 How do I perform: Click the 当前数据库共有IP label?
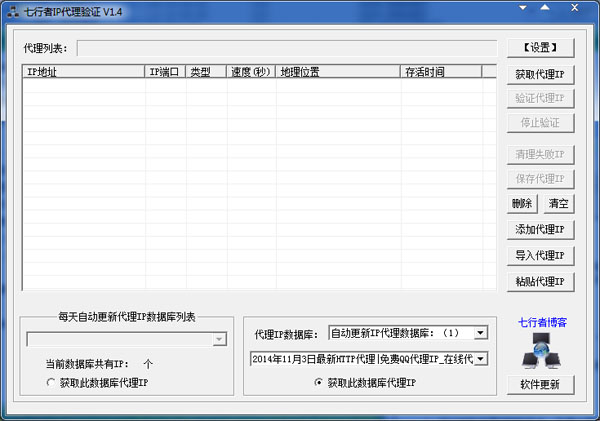(87, 364)
